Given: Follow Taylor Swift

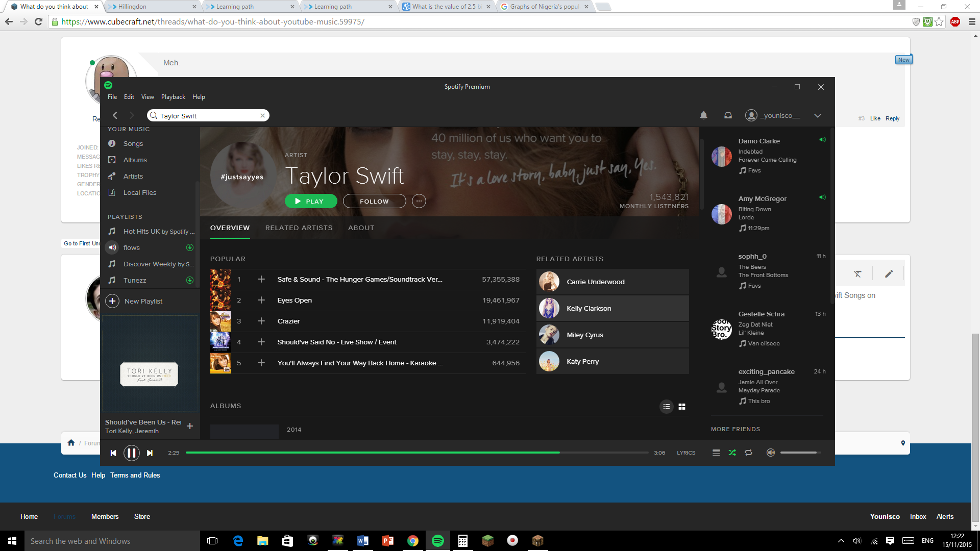Looking at the screenshot, I should click(374, 201).
